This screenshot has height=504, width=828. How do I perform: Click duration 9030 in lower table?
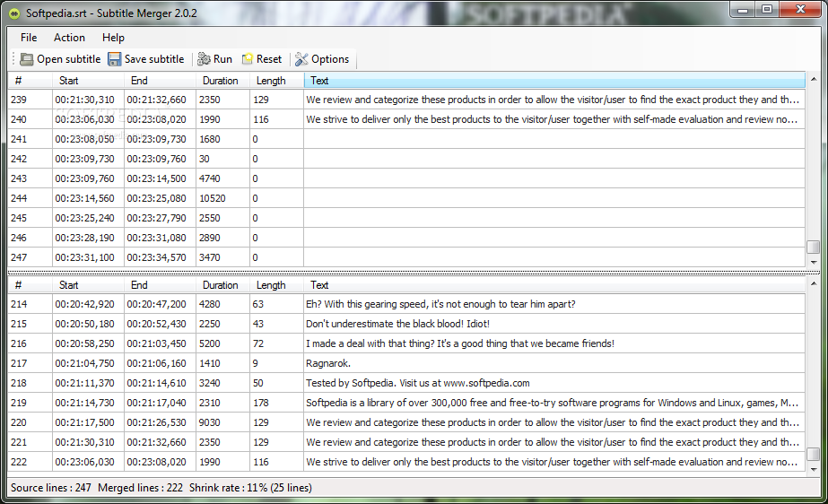click(210, 422)
